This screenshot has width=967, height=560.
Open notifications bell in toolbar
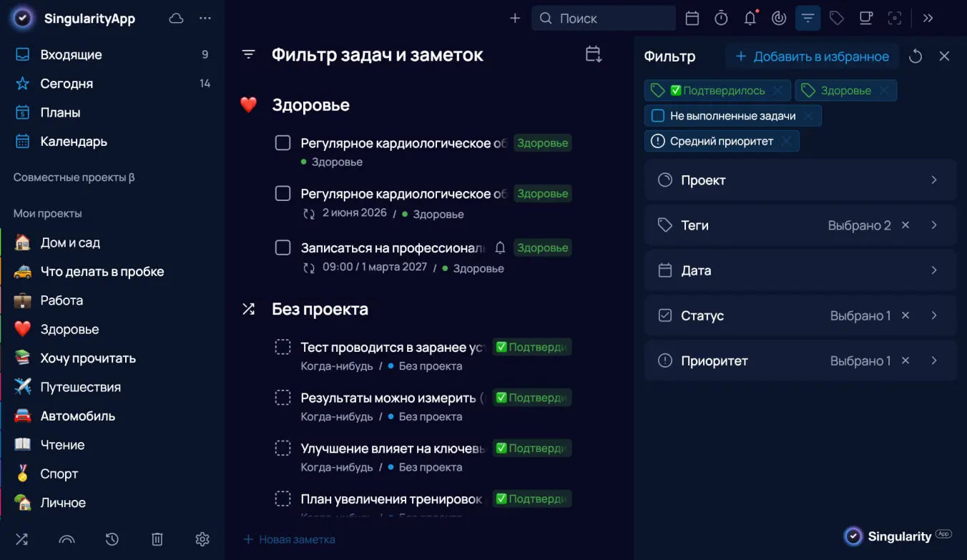tap(750, 19)
